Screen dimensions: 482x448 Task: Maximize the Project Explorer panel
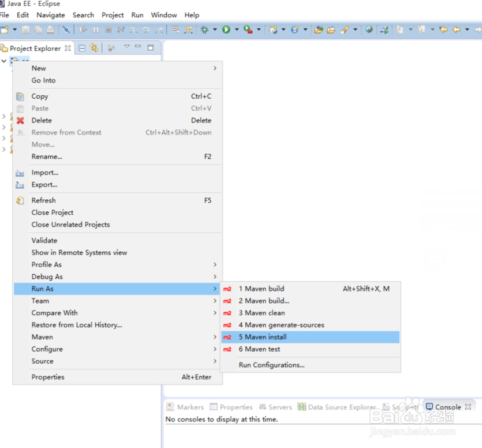[x=151, y=48]
